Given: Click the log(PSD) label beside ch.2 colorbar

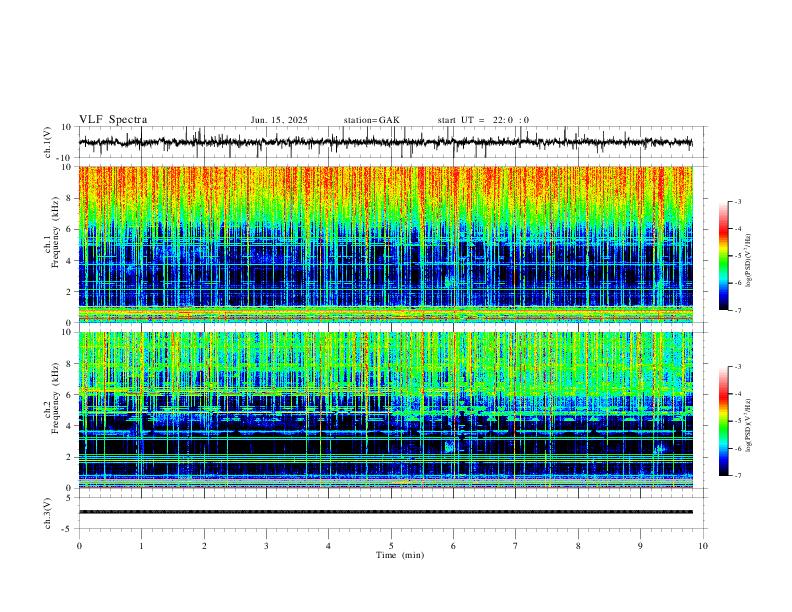Looking at the screenshot, I should click(x=749, y=426).
